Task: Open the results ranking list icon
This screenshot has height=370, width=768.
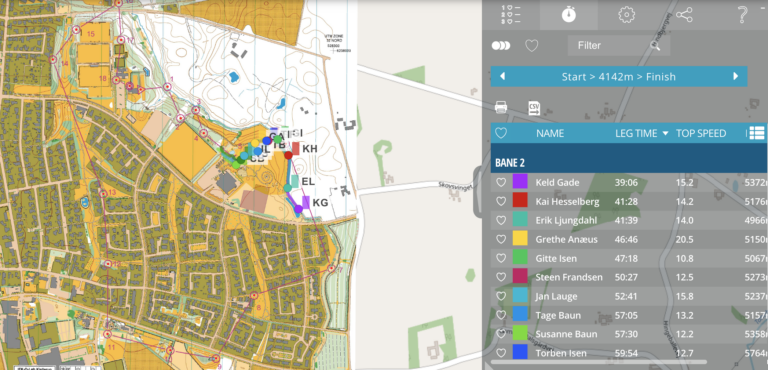Action: [511, 15]
